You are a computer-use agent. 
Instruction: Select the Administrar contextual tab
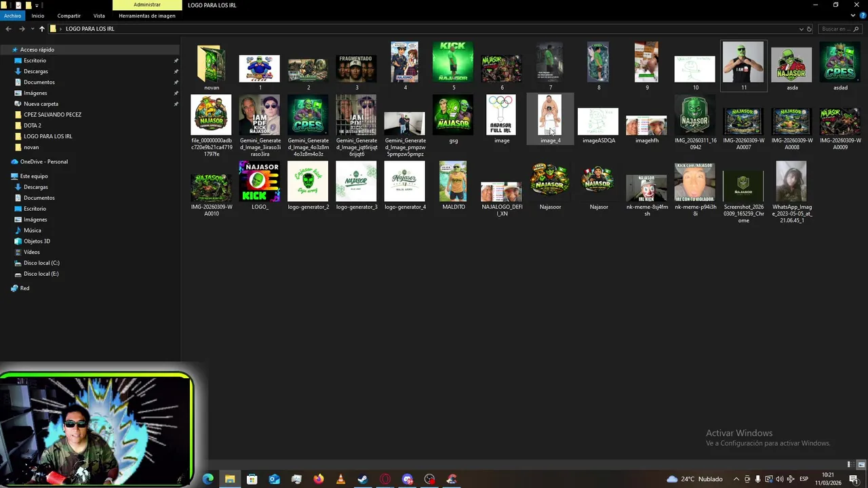147,5
